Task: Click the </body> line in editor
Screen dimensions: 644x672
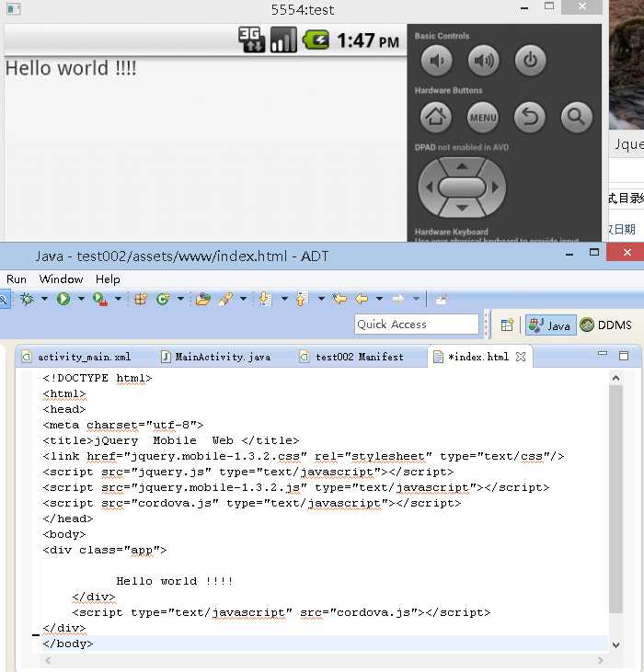Action: coord(68,644)
